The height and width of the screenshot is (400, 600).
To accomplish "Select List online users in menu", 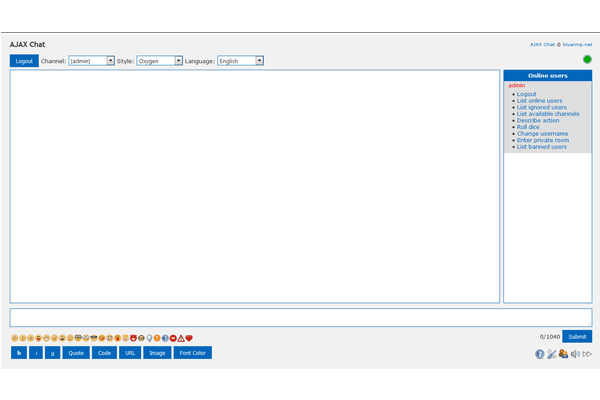I will (539, 100).
